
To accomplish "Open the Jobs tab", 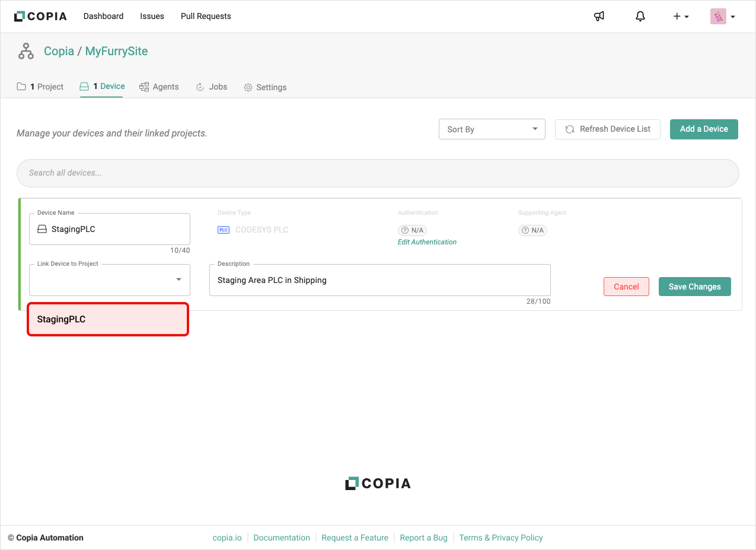I will click(x=212, y=87).
